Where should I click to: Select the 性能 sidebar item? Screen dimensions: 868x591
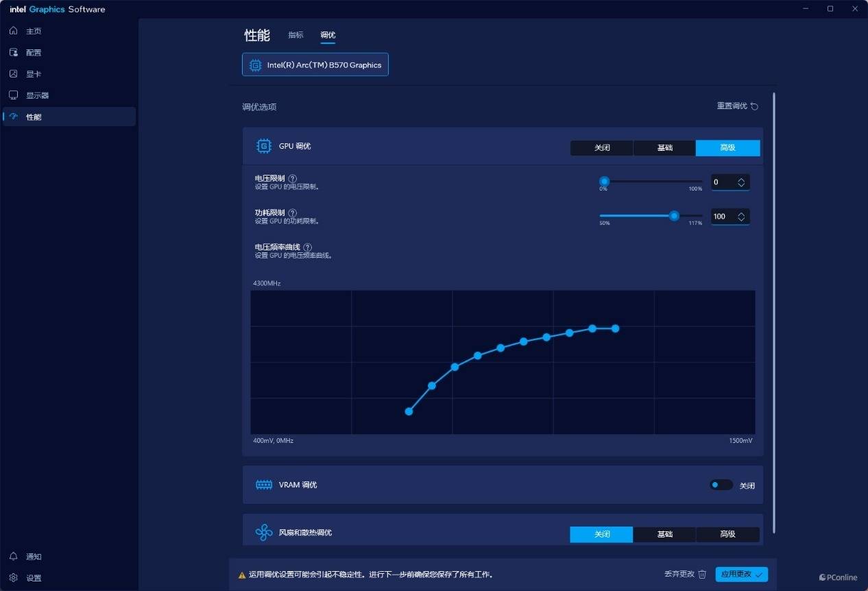point(69,117)
